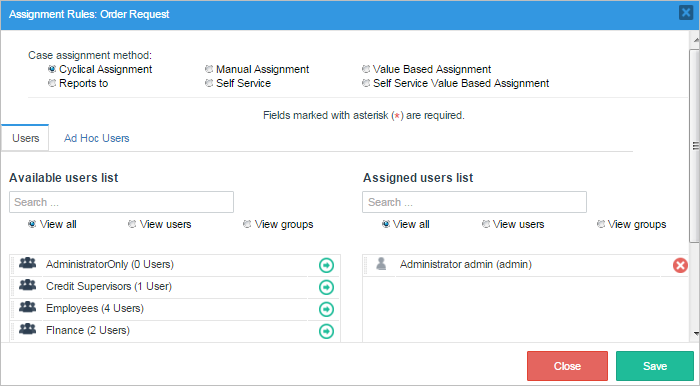Select the Reports to radio button
Screen dimensions: 700x386
click(x=52, y=83)
